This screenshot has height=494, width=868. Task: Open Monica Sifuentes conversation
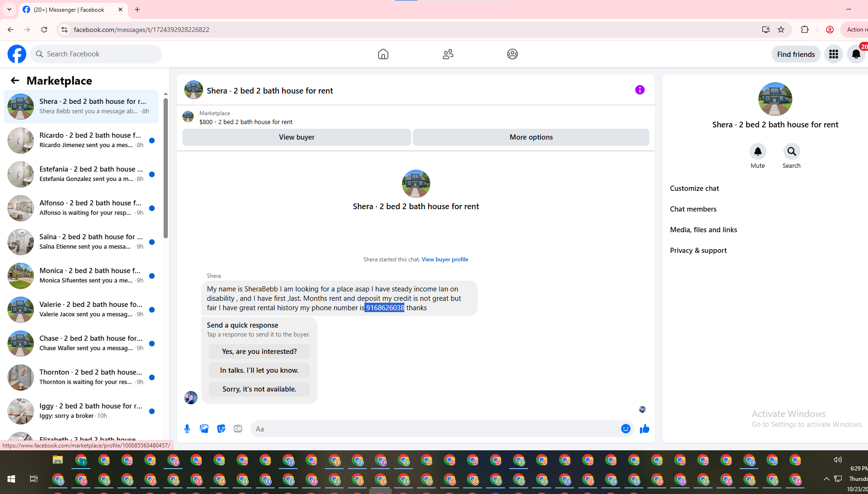81,275
